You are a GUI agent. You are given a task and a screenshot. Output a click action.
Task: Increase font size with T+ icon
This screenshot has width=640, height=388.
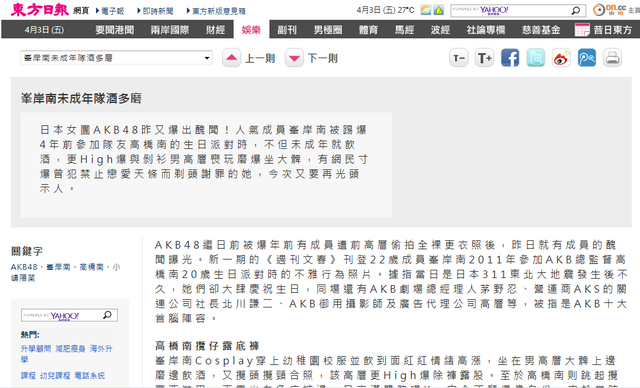tap(484, 58)
